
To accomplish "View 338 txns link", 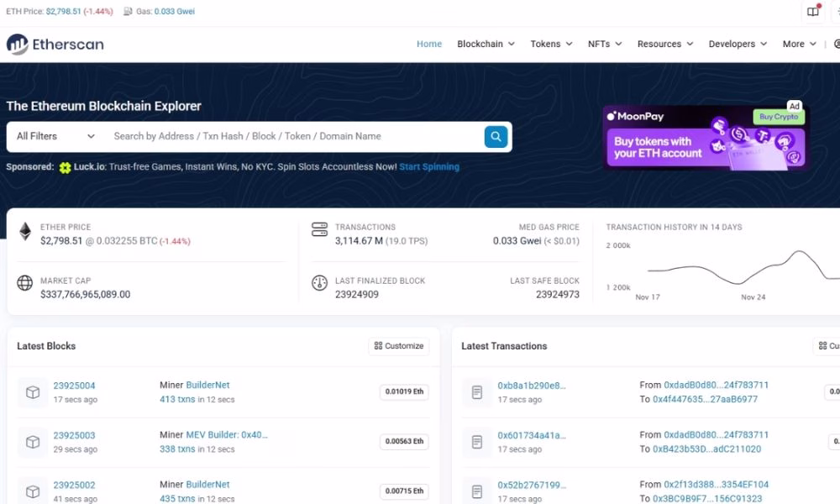I will [x=177, y=449].
